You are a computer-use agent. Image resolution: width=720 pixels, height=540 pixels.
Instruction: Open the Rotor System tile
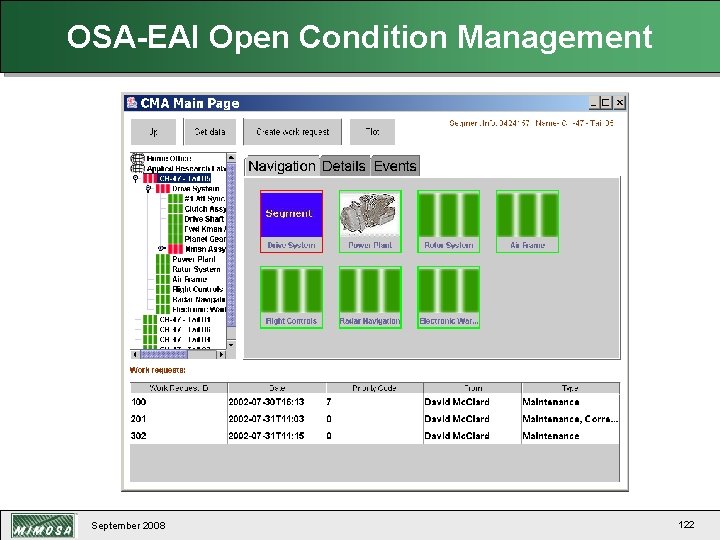click(x=449, y=221)
